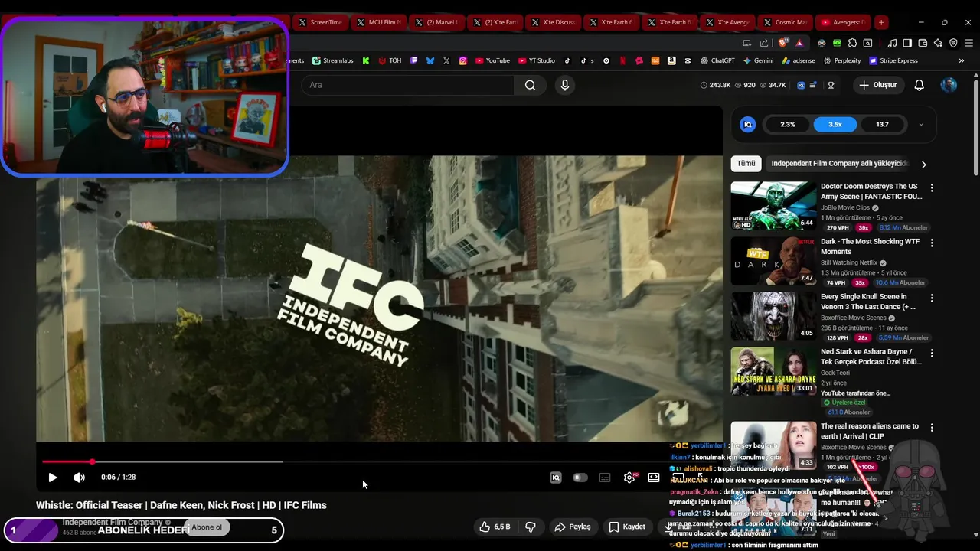This screenshot has height=551, width=980.
Task: Open the YT Studio bookmark
Action: pos(536,60)
